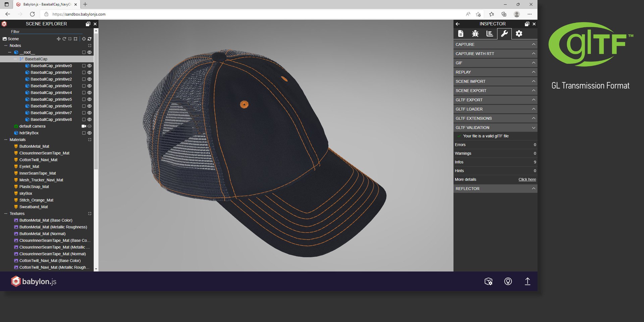Image resolution: width=644 pixels, height=322 pixels.
Task: Collapse the Textures tree section
Action: 6,213
